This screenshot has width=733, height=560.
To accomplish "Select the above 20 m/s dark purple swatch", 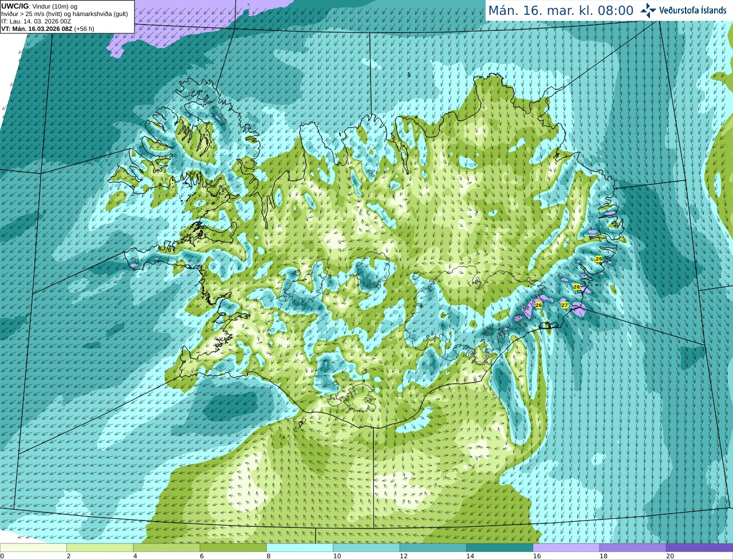I will coord(700,547).
